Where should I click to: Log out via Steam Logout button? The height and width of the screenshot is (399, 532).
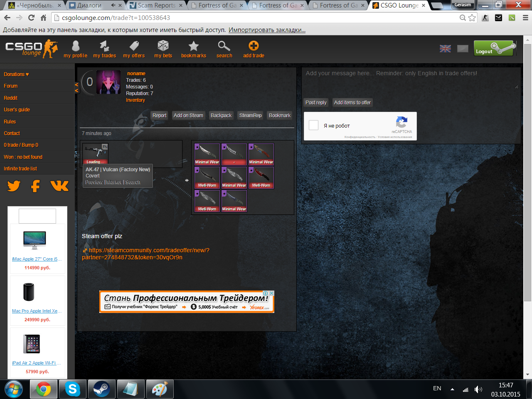pyautogui.click(x=495, y=48)
